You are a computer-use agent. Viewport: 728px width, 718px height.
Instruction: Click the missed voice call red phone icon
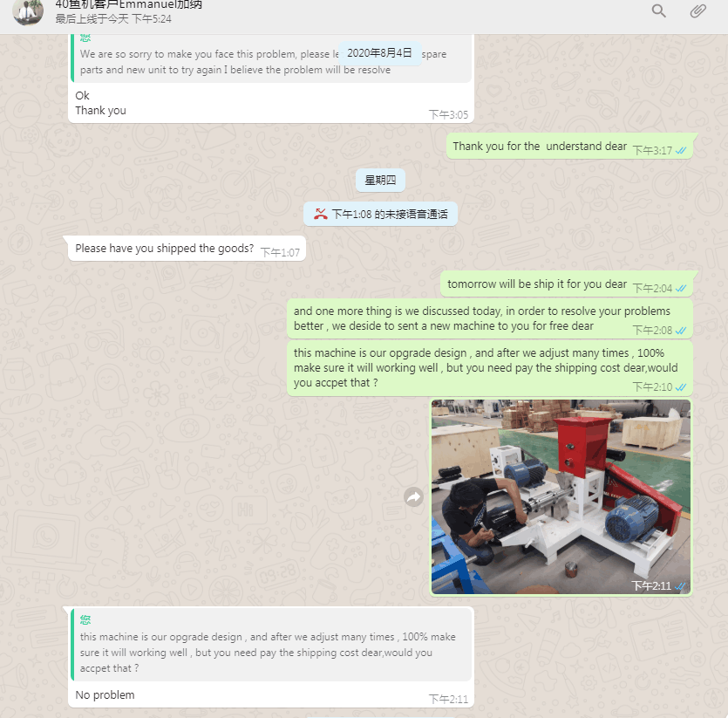(320, 215)
